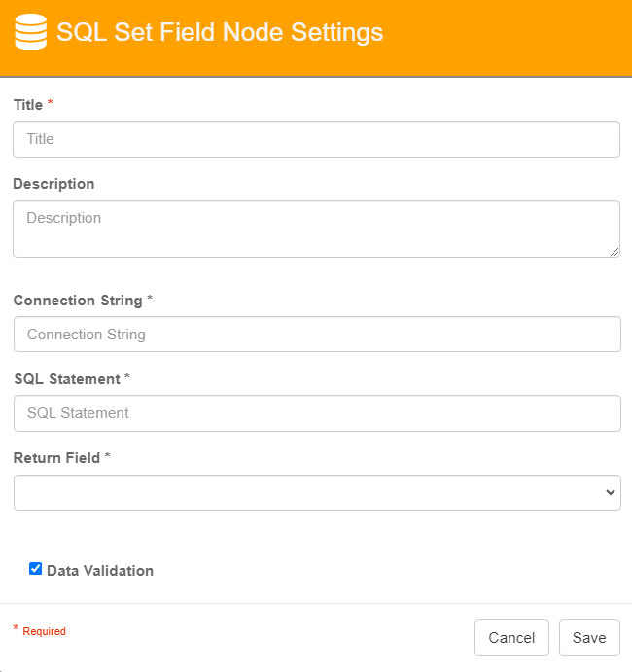Image resolution: width=632 pixels, height=672 pixels.
Task: Click the Description box resize grip
Action: (614, 252)
